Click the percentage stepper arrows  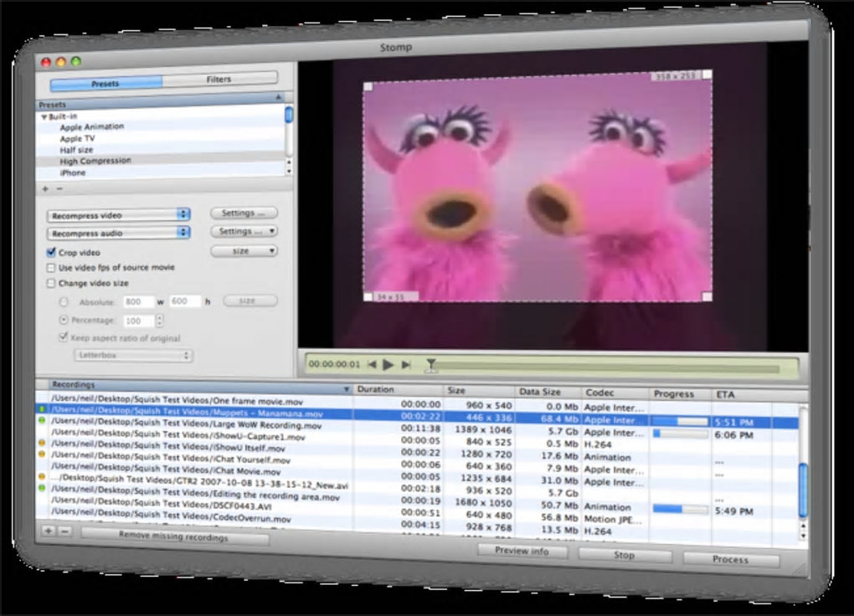tap(159, 321)
